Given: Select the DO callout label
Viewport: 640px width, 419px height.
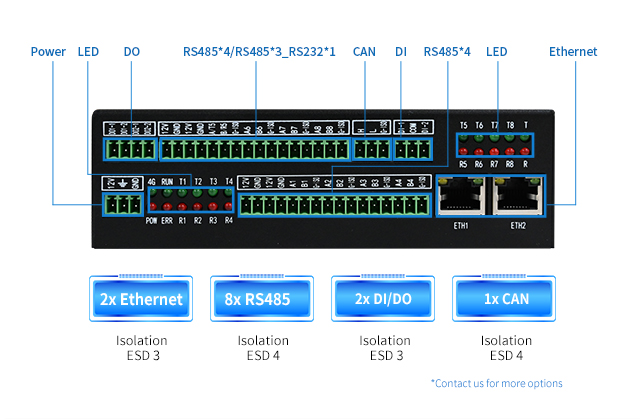Looking at the screenshot, I should [131, 52].
